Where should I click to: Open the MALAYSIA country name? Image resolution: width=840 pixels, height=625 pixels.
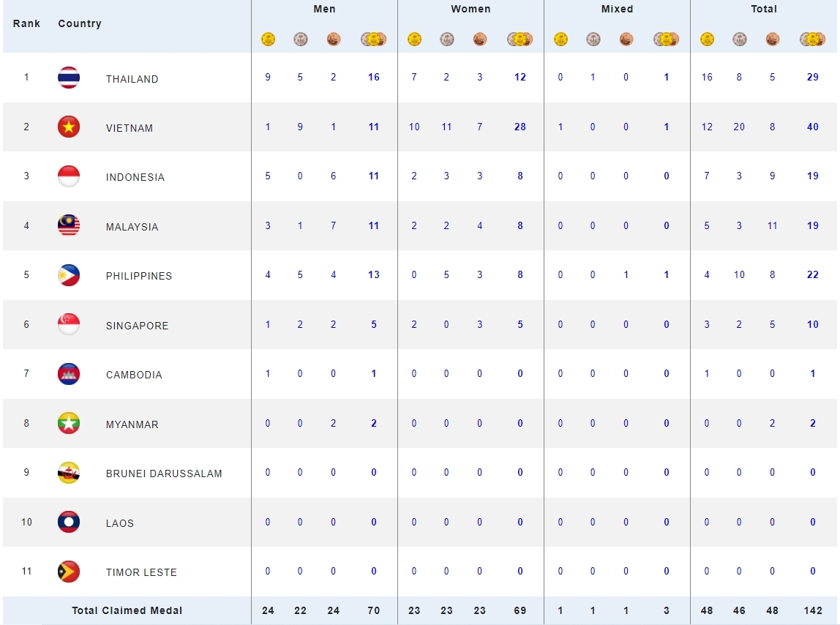pyautogui.click(x=132, y=228)
